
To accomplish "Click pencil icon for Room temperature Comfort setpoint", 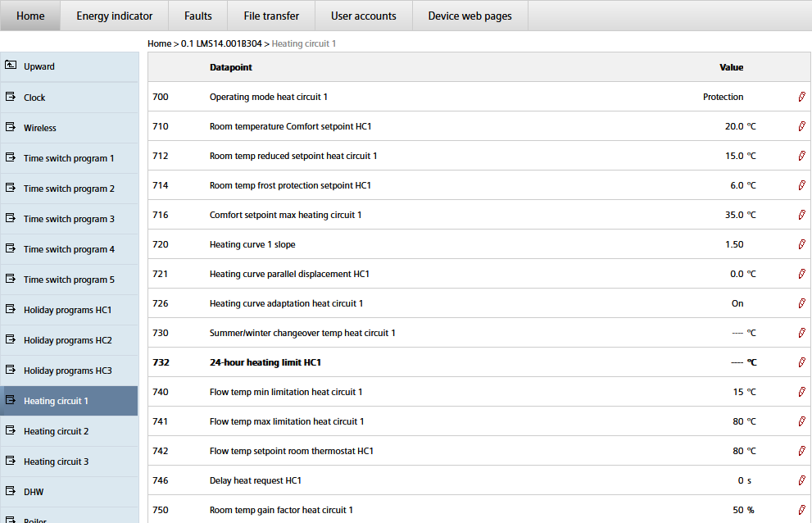I will tap(801, 126).
